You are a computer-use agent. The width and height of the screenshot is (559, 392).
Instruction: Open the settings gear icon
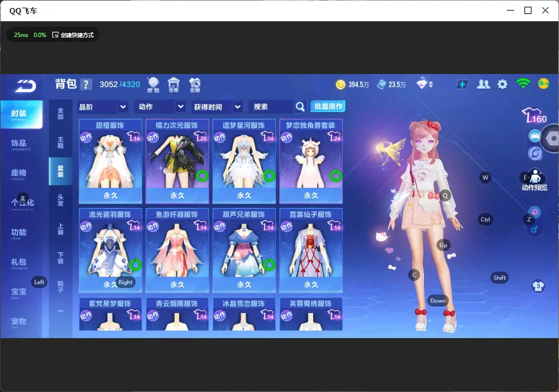[x=502, y=84]
